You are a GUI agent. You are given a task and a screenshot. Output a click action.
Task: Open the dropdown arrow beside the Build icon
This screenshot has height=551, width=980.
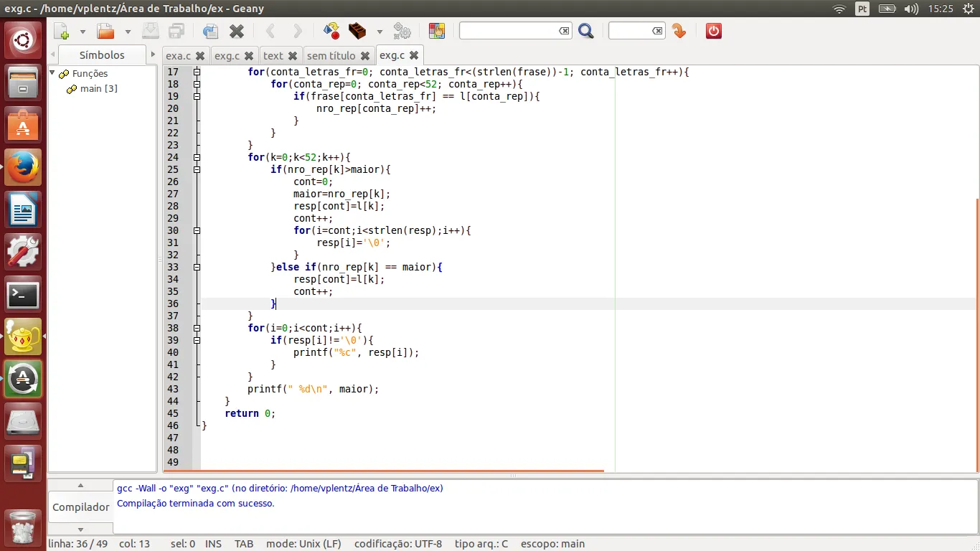tap(380, 32)
